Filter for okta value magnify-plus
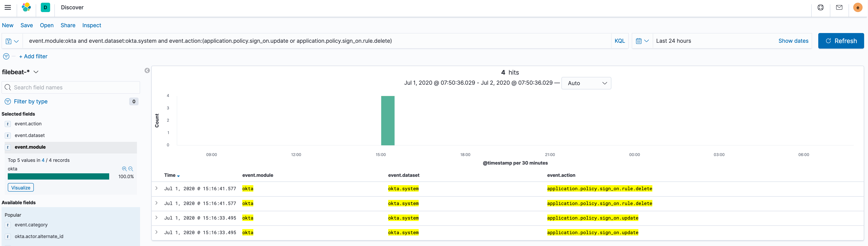This screenshot has height=246, width=868. click(x=124, y=169)
